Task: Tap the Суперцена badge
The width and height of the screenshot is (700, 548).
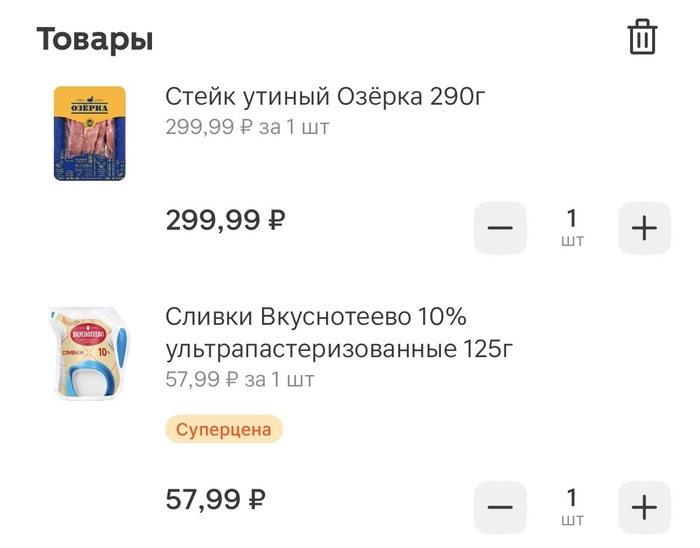Action: point(224,430)
